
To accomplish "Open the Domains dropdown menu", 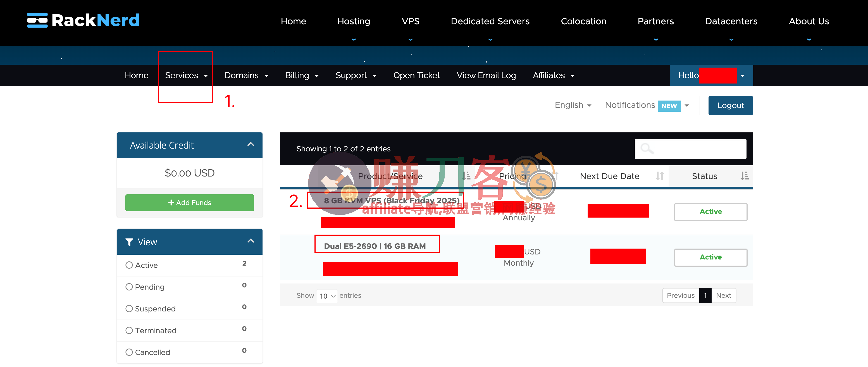I will pos(246,75).
